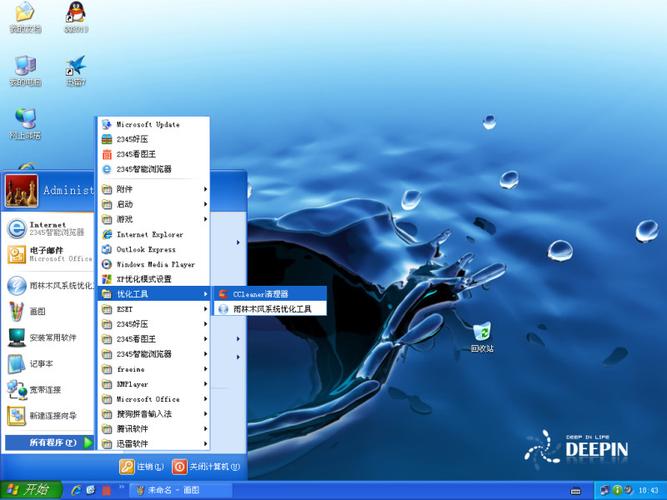
Task: Open the 迅雷软件 folder
Action: point(154,443)
